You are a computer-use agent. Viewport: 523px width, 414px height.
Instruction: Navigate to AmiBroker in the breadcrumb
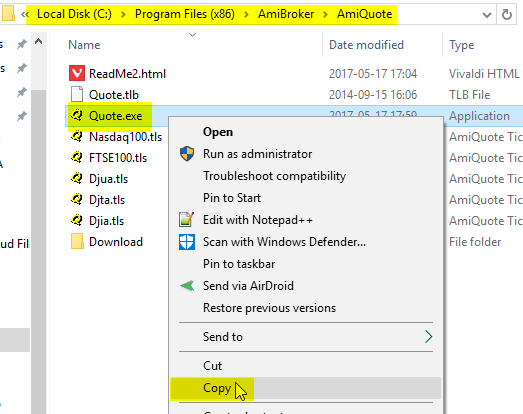pos(286,14)
